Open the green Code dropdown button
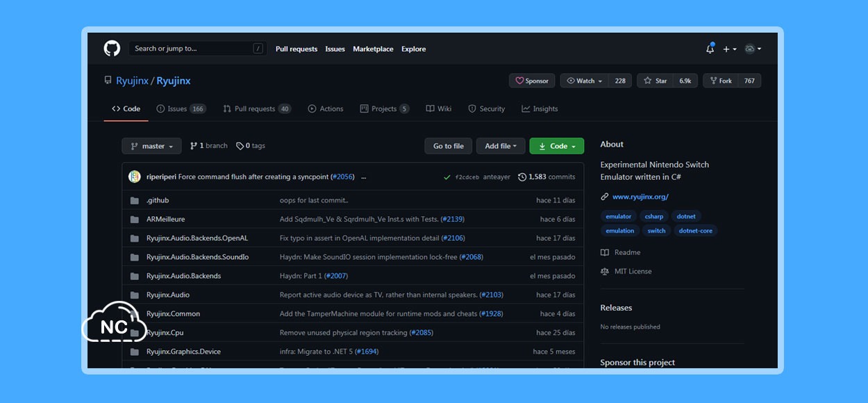Image resolution: width=868 pixels, height=403 pixels. coord(556,146)
